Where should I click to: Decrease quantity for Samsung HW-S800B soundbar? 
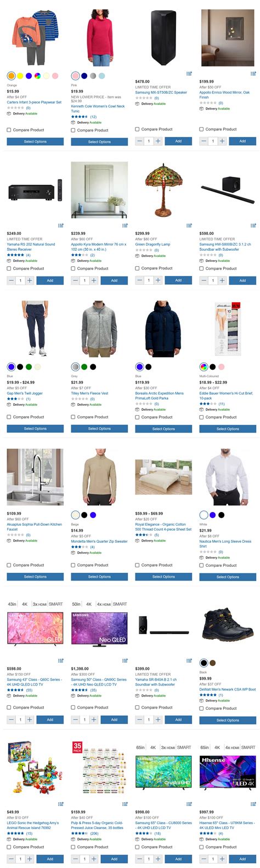pos(204,280)
